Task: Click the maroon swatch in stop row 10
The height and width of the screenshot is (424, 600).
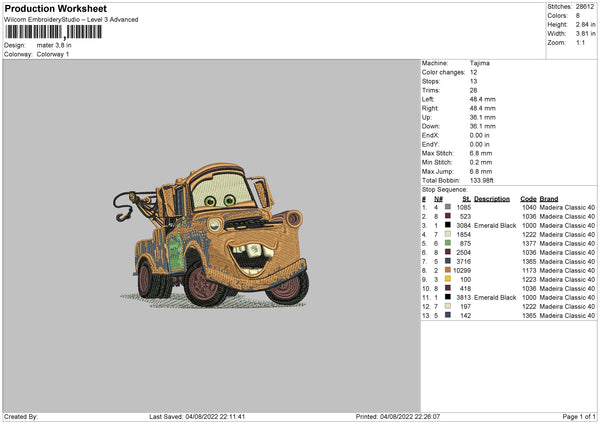Action: pyautogui.click(x=448, y=288)
